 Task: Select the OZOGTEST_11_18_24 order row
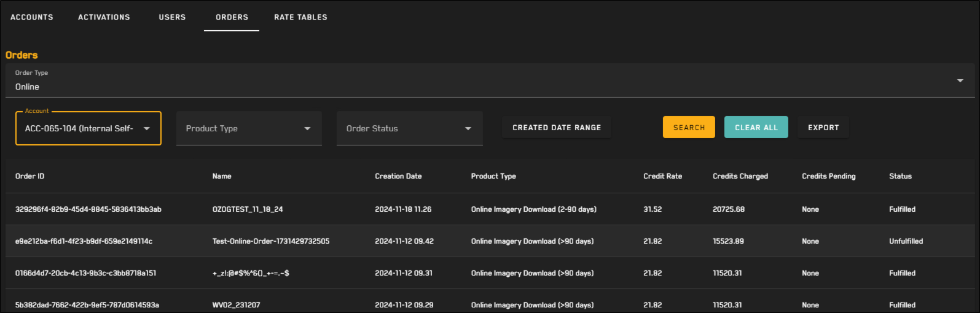[x=490, y=209]
